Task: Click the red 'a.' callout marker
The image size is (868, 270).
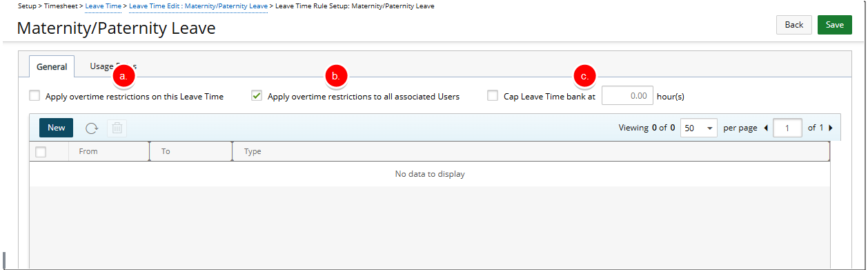Action: click(123, 76)
